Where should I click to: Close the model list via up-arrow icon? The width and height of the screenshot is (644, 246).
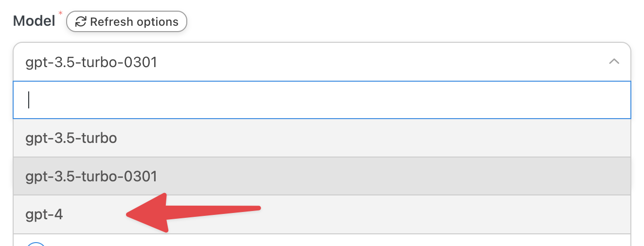614,62
